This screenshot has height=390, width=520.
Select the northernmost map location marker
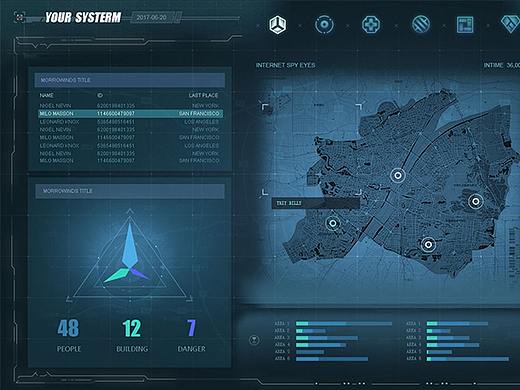(x=398, y=175)
